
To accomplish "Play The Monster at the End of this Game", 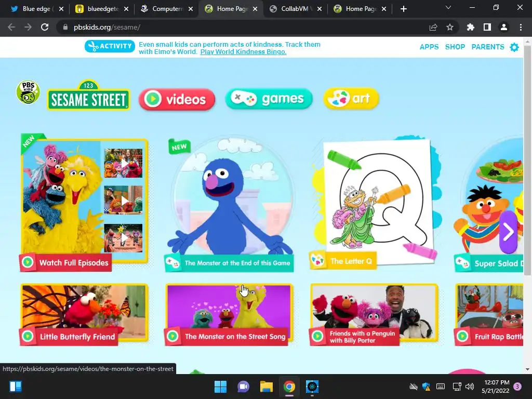I will [x=229, y=204].
